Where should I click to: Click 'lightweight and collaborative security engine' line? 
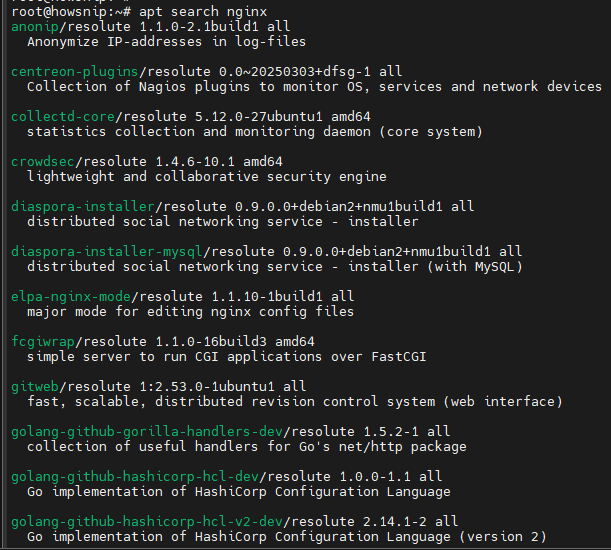(207, 177)
